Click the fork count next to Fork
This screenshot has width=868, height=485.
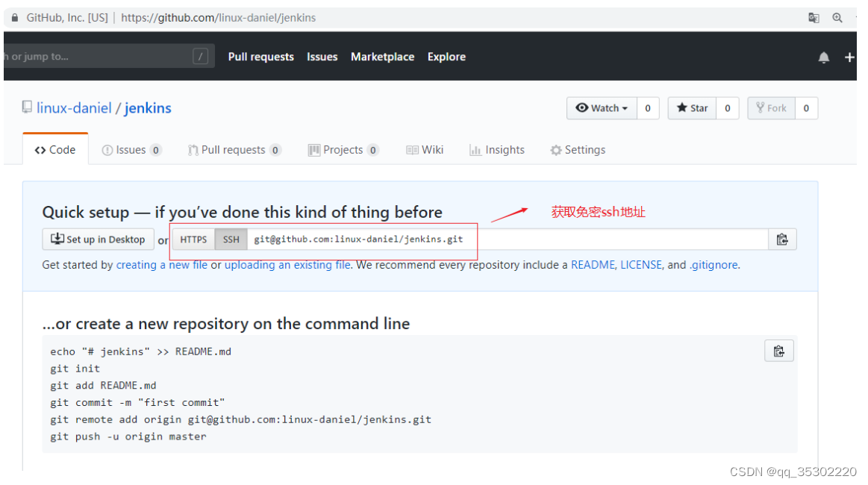tap(806, 108)
